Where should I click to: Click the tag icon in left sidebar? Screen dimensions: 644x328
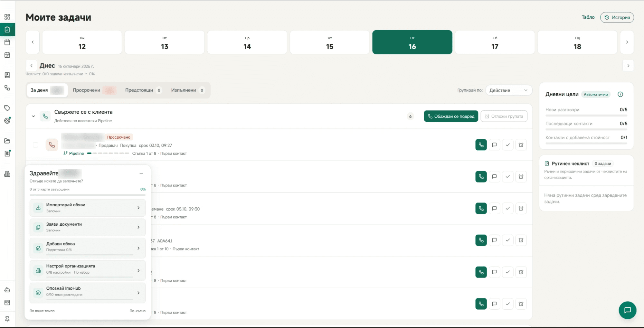7,108
